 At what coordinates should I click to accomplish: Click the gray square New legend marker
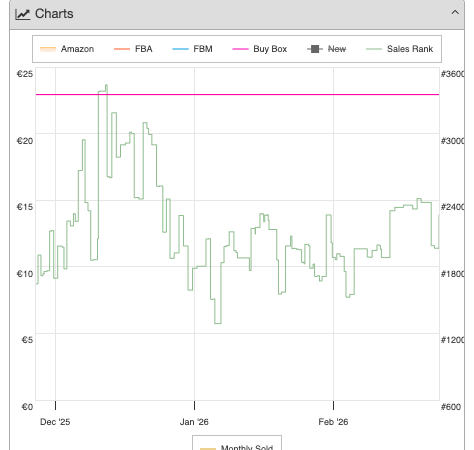315,49
